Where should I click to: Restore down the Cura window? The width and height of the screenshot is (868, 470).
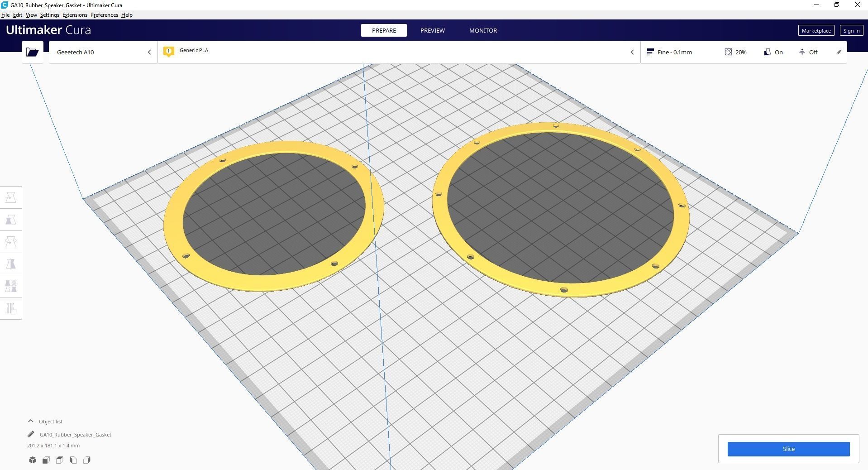click(837, 5)
